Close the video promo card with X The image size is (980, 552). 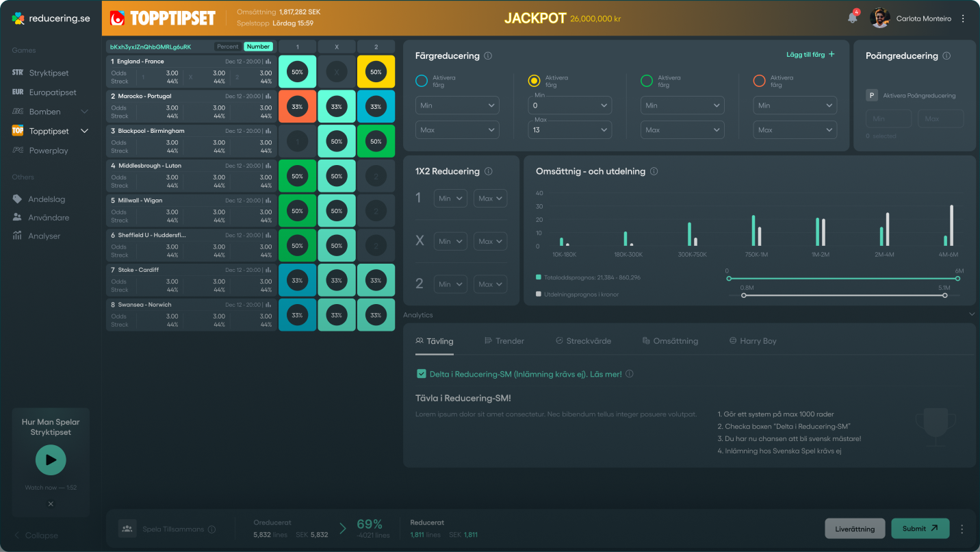(x=51, y=504)
